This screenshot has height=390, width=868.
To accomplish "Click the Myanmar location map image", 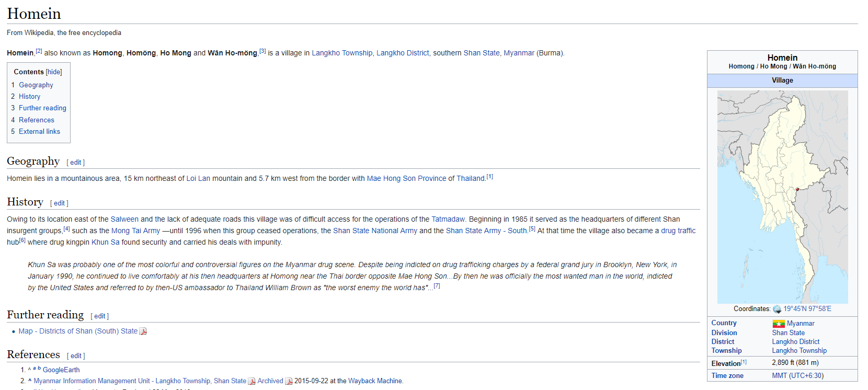I will (x=782, y=197).
